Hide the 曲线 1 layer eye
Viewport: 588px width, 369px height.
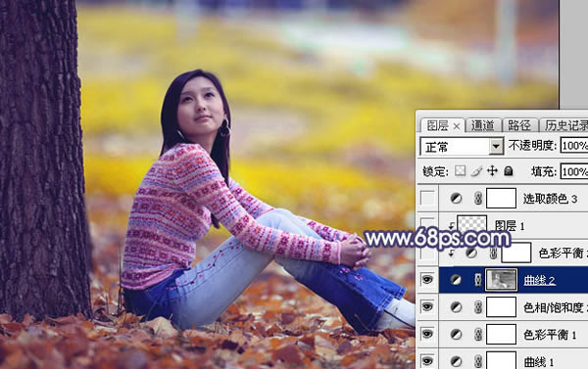[427, 361]
